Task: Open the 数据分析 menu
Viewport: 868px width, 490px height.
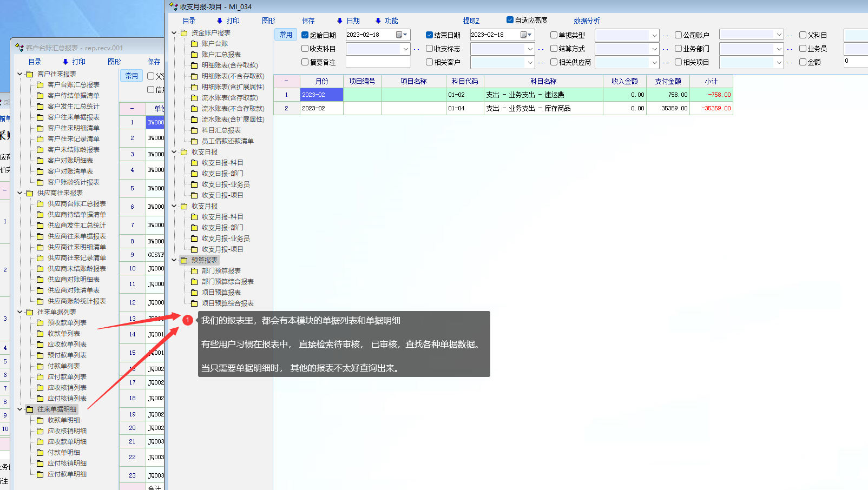Action: coord(587,21)
